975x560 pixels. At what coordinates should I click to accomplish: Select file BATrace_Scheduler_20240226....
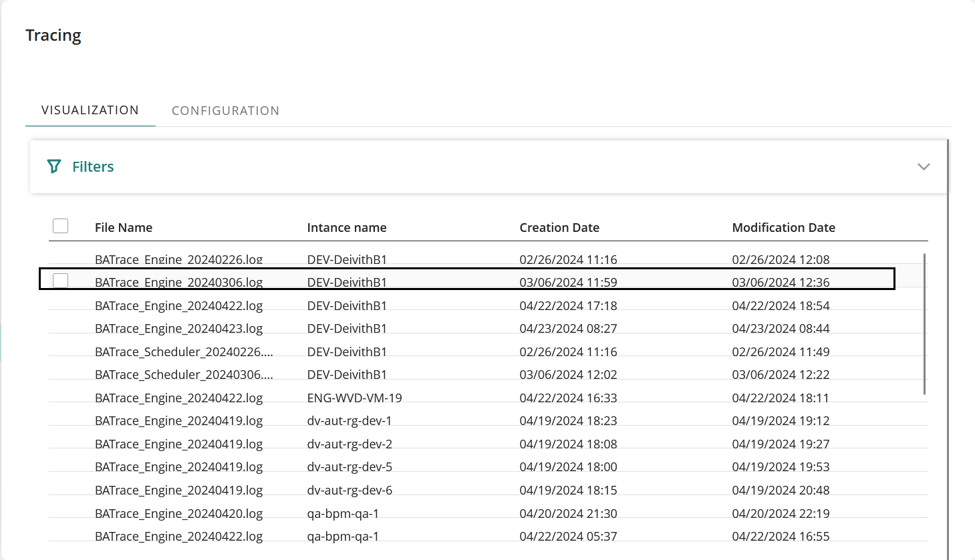click(184, 352)
